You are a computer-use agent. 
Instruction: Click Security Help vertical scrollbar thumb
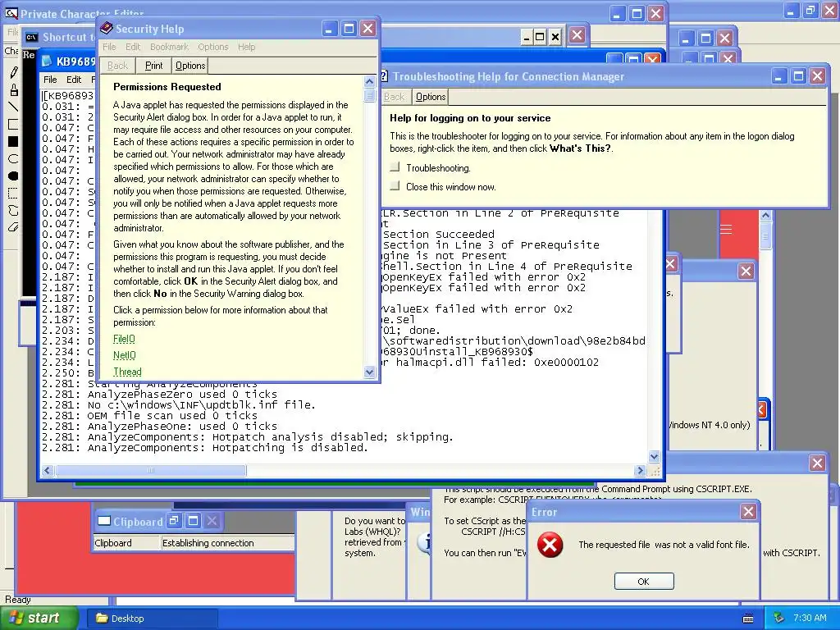pos(369,95)
